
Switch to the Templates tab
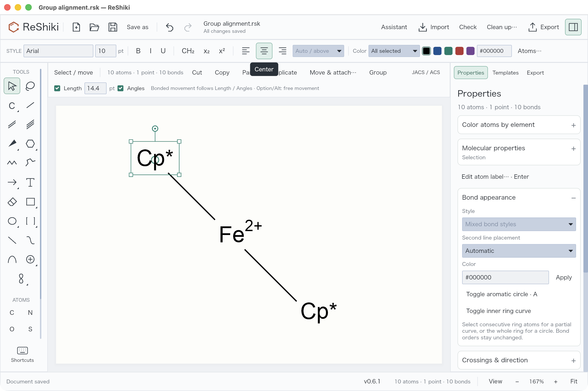505,73
